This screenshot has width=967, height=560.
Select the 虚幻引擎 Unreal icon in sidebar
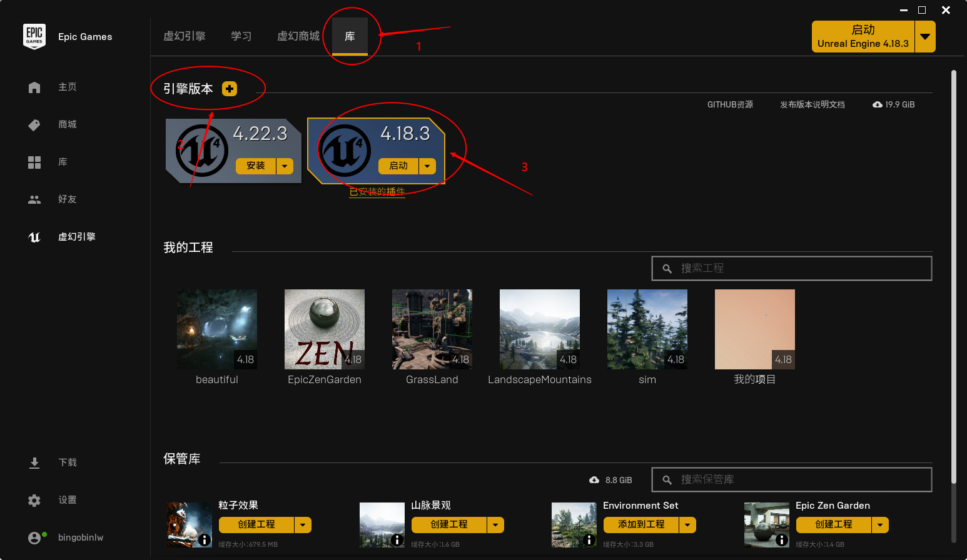tap(34, 237)
